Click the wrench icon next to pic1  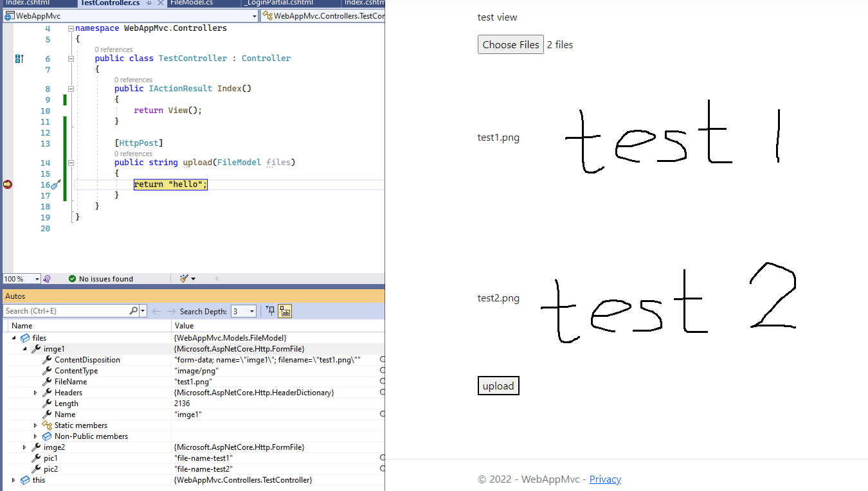click(x=36, y=458)
